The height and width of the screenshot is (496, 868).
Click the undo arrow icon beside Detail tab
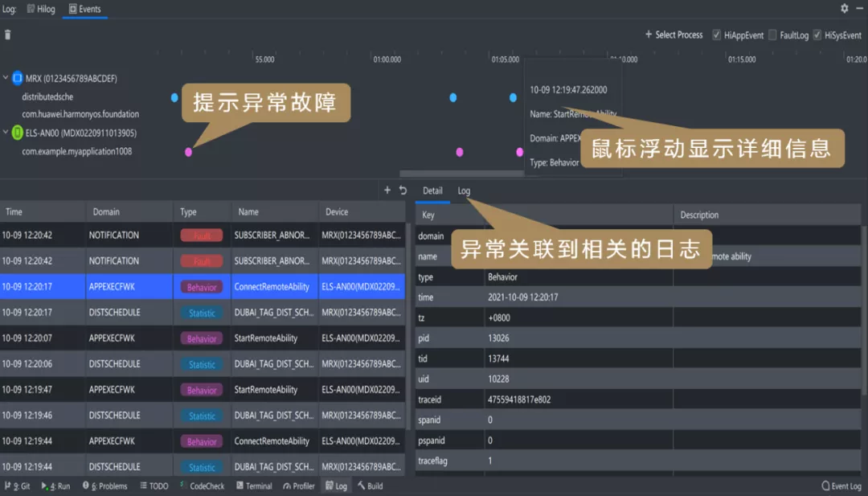pos(403,190)
